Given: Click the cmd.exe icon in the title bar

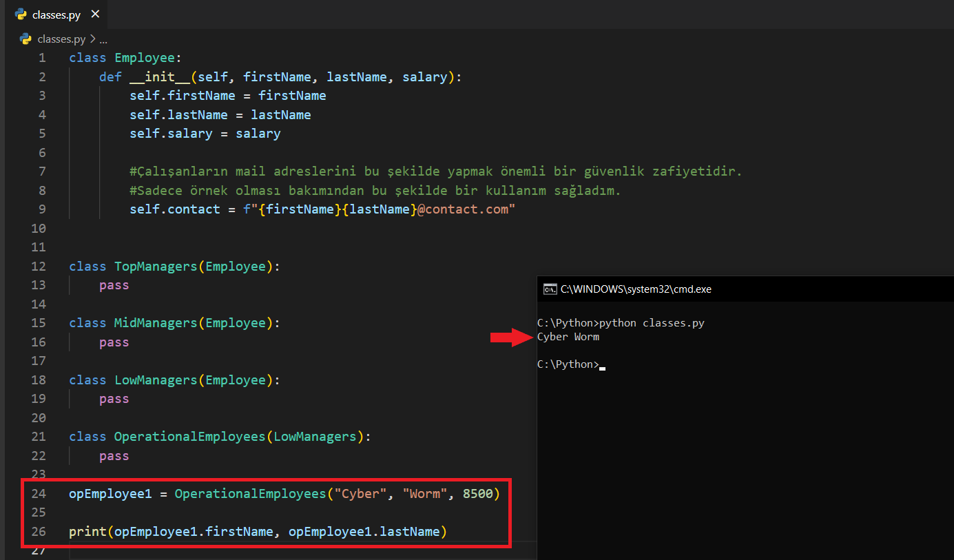Looking at the screenshot, I should coord(550,289).
